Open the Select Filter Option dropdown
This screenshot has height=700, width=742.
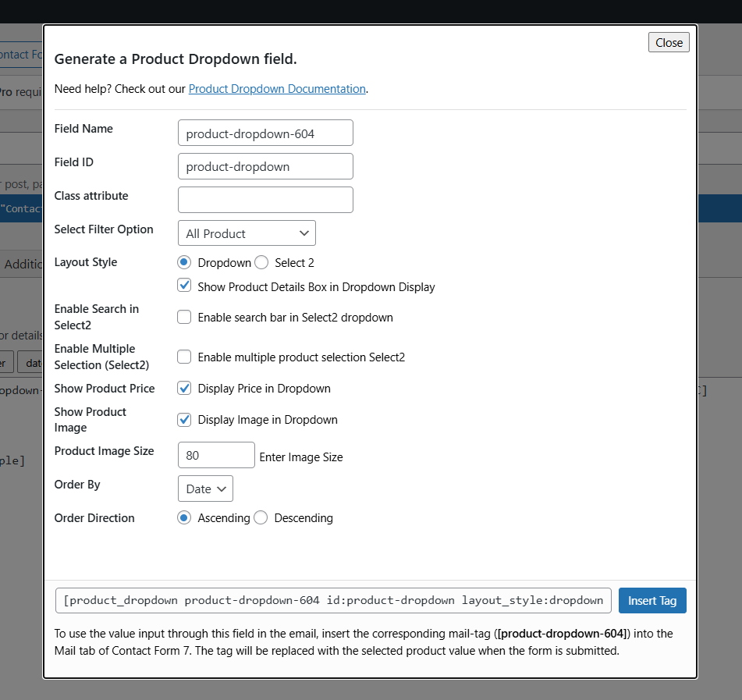[247, 233]
